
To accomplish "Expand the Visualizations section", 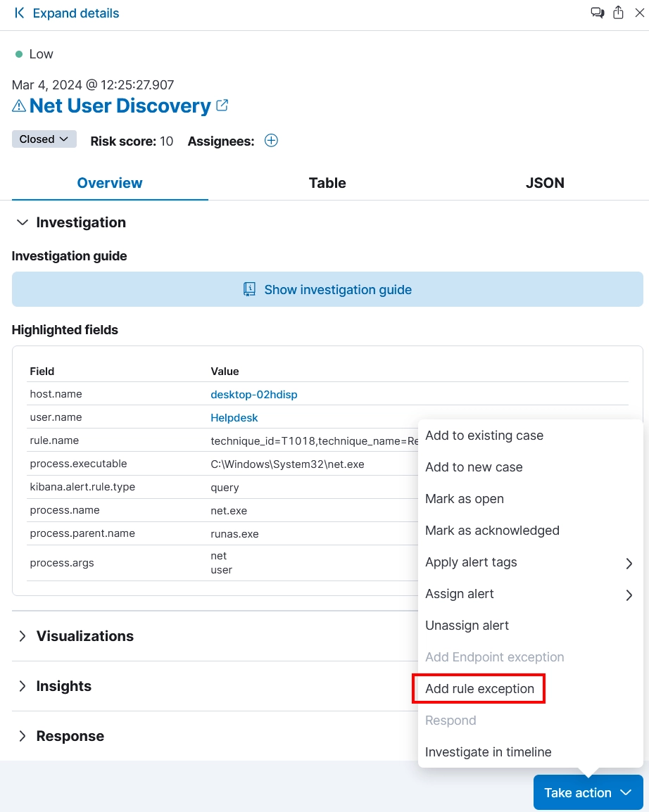I will tap(23, 636).
